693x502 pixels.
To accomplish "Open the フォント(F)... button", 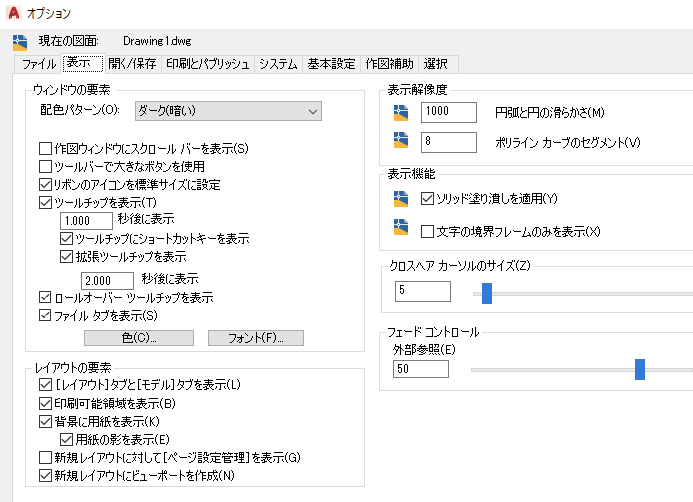I will click(x=256, y=338).
